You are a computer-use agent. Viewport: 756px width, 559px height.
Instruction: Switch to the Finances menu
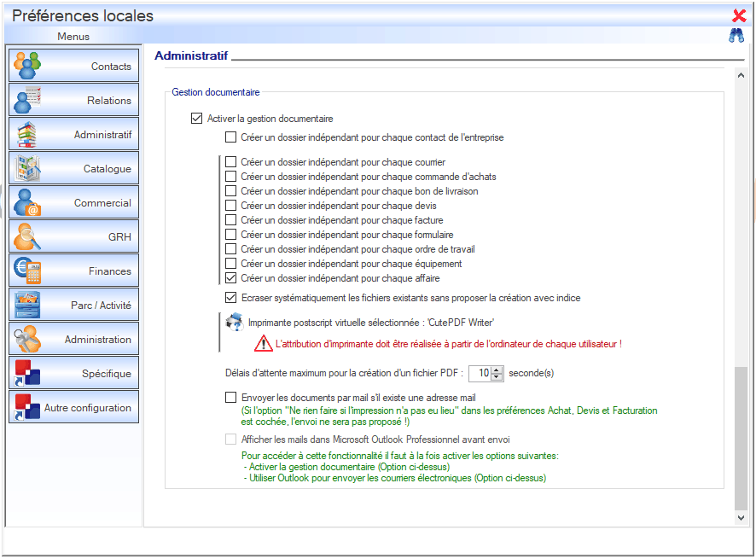click(73, 271)
